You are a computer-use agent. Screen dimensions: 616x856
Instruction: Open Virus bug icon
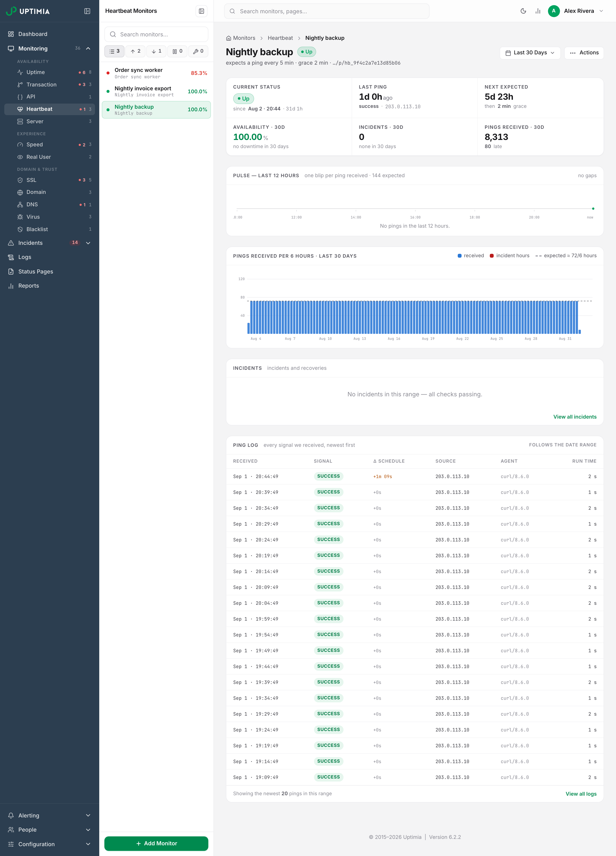tap(20, 217)
